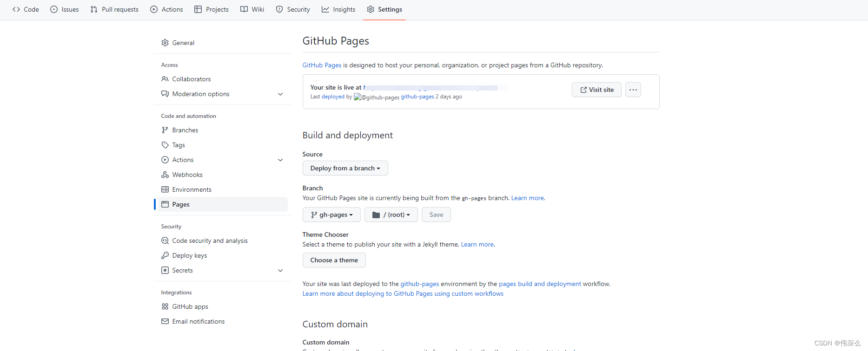Click the Choose a theme button
This screenshot has width=868, height=351.
click(334, 260)
